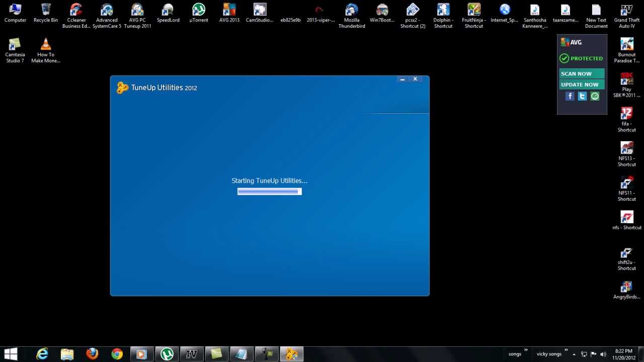The height and width of the screenshot is (362, 644).
Task: Select the New Text Document icon
Action: click(596, 16)
